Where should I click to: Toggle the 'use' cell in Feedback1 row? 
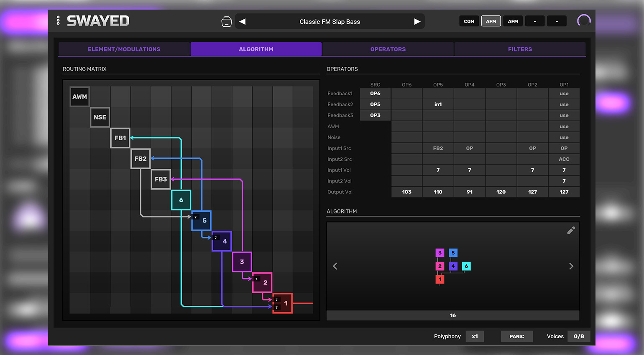coord(564,94)
